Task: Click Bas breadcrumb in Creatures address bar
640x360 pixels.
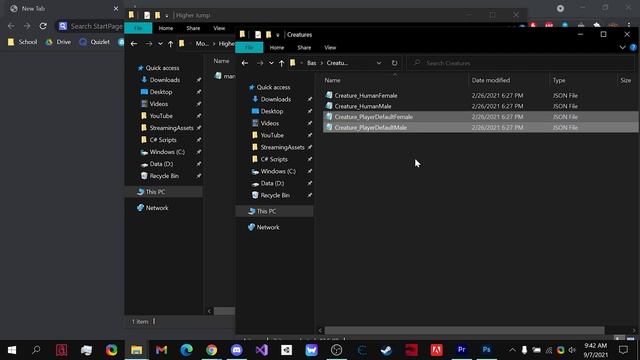Action: pyautogui.click(x=311, y=63)
